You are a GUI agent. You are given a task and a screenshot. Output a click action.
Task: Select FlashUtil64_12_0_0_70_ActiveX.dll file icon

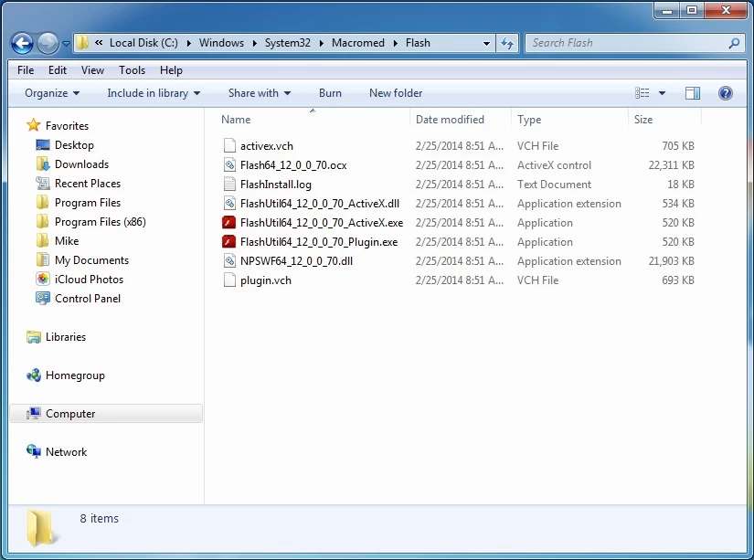[229, 204]
